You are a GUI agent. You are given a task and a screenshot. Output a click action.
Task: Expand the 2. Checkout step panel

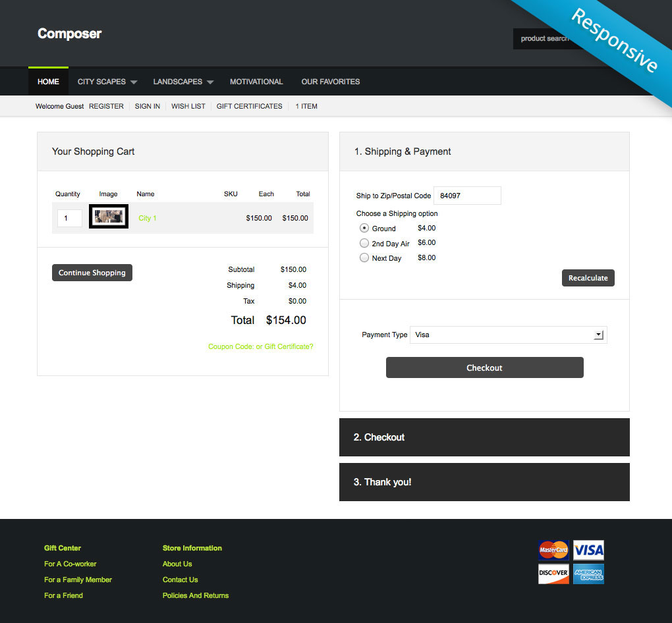[x=484, y=437]
